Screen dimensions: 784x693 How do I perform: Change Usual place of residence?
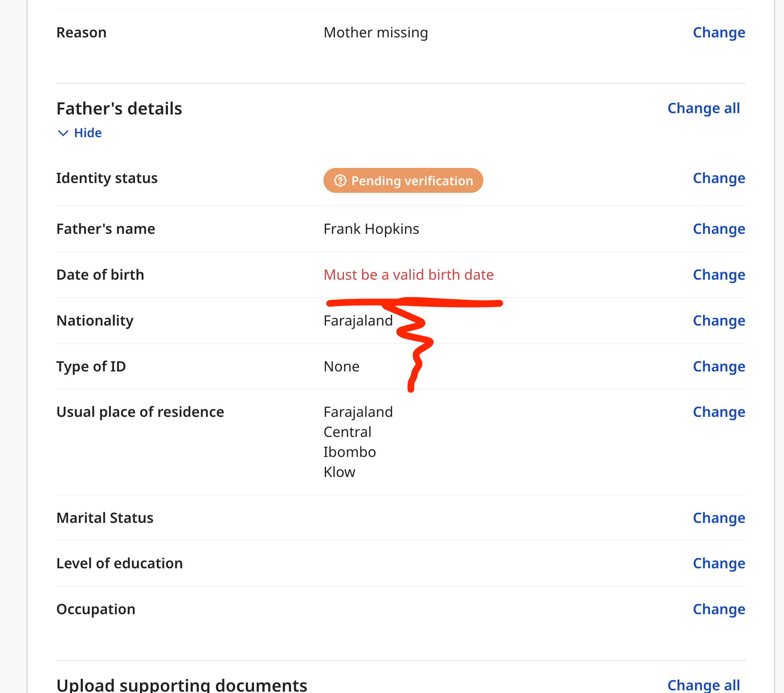click(719, 412)
